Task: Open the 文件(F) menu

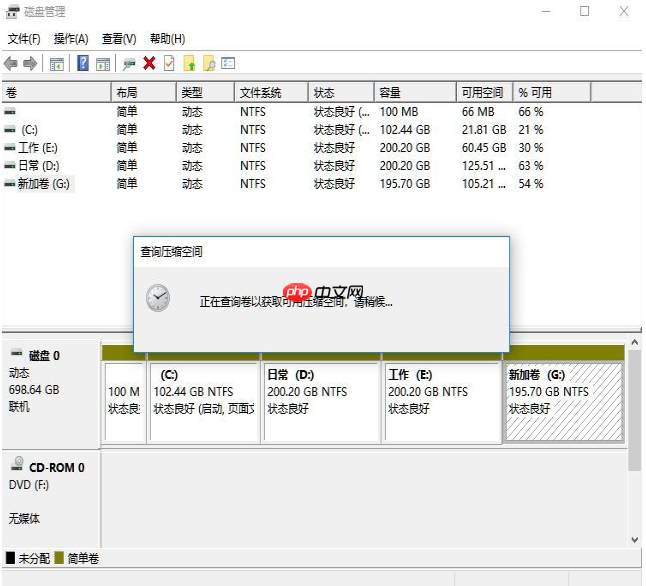Action: click(24, 39)
